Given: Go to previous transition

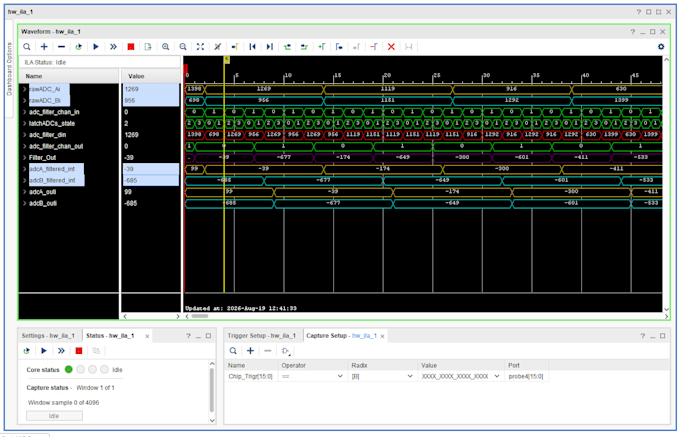Looking at the screenshot, I should 287,47.
